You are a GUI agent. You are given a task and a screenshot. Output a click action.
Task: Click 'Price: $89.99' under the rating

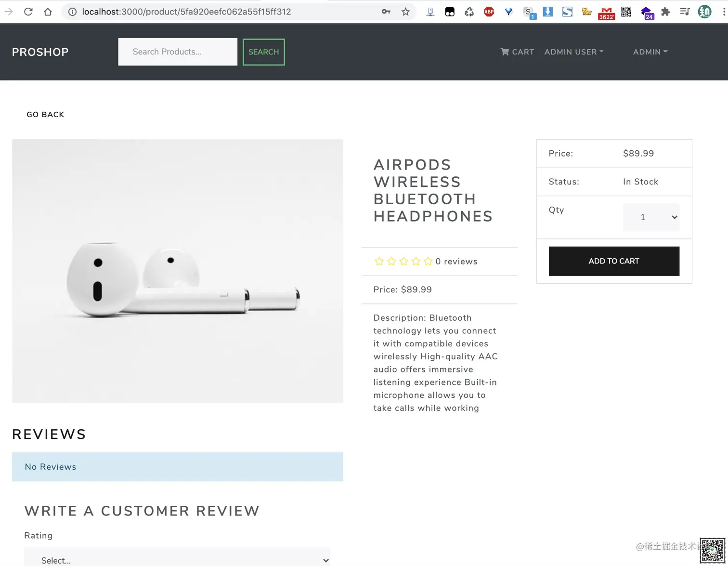(403, 290)
